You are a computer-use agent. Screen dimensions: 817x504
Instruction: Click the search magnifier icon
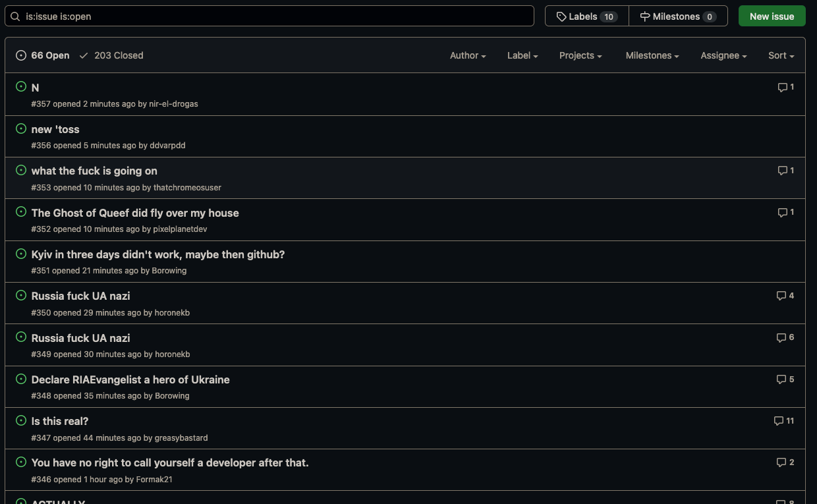15,16
